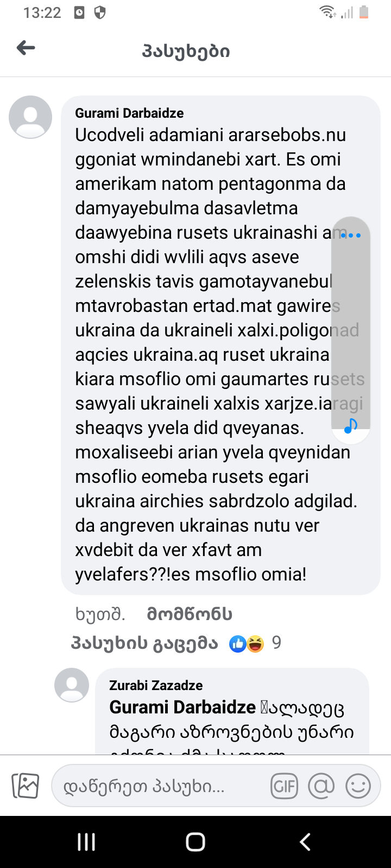Open the GIF picker
391x868 pixels.
coord(285,786)
